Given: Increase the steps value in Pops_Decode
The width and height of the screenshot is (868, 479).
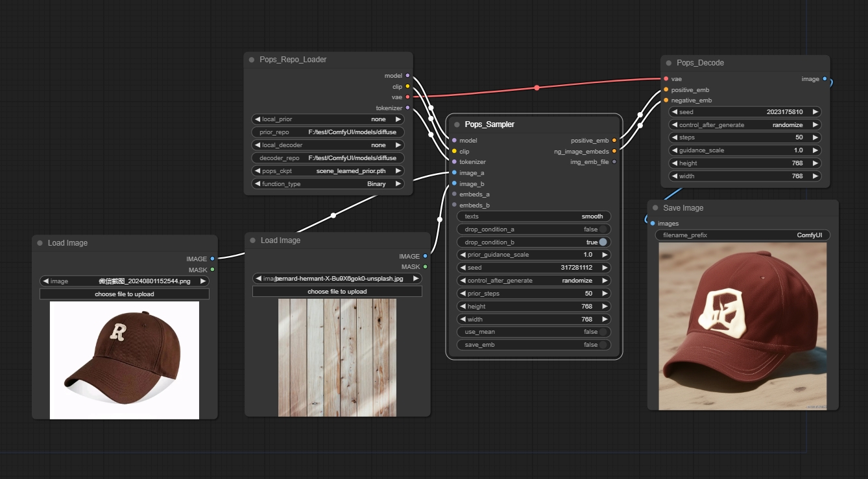Looking at the screenshot, I should coord(815,137).
